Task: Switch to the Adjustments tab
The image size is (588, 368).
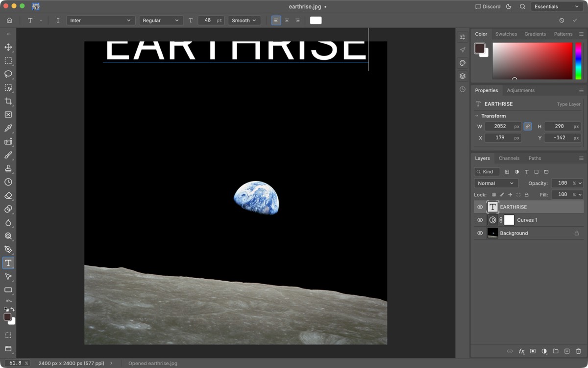Action: tap(520, 90)
